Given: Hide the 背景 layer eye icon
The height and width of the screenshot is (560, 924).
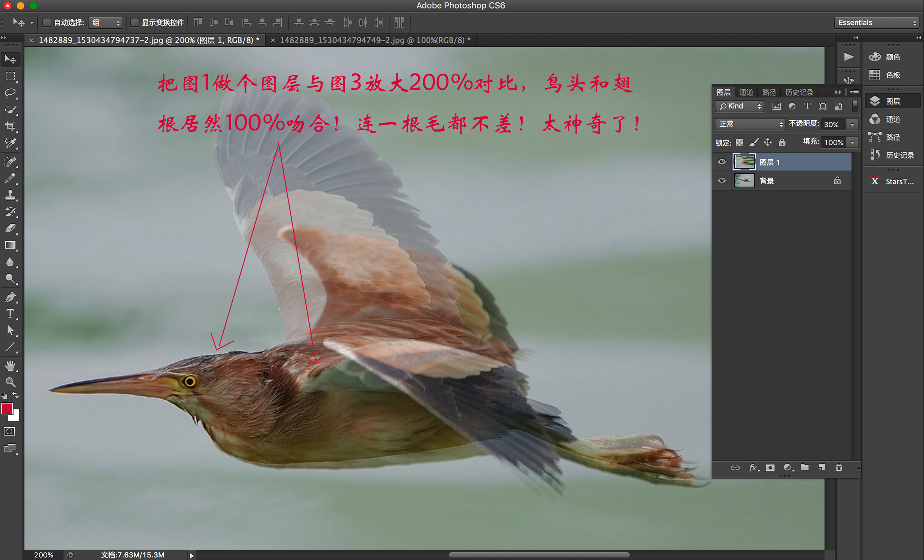Looking at the screenshot, I should tap(721, 180).
